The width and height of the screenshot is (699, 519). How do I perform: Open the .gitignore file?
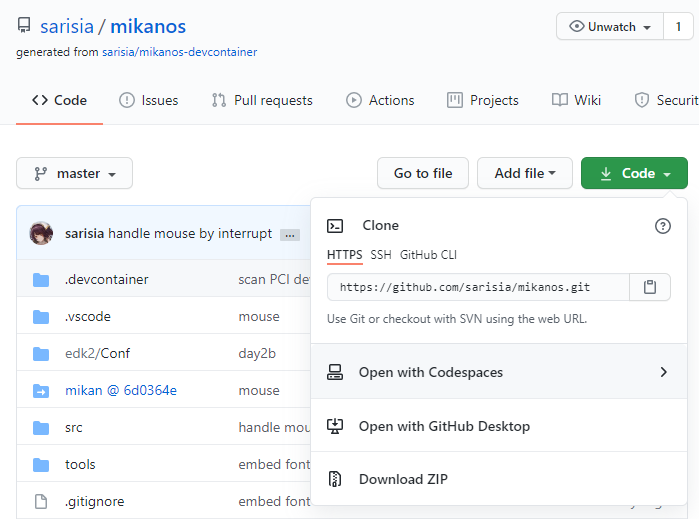coord(95,502)
